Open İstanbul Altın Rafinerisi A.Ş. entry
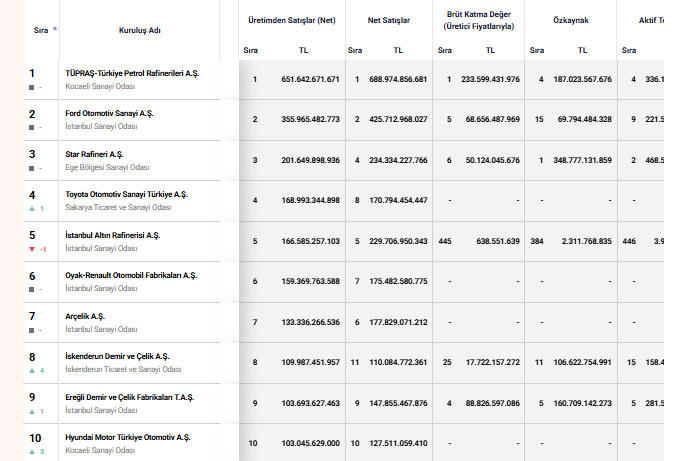 113,235
